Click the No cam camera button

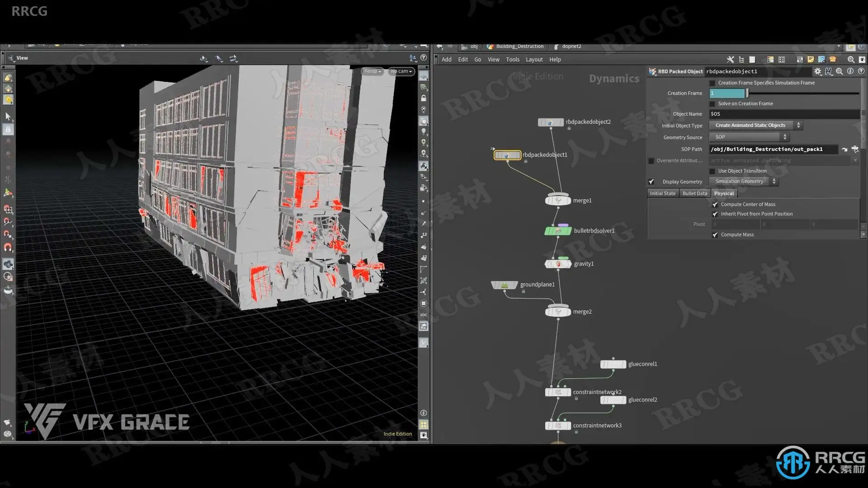(401, 71)
